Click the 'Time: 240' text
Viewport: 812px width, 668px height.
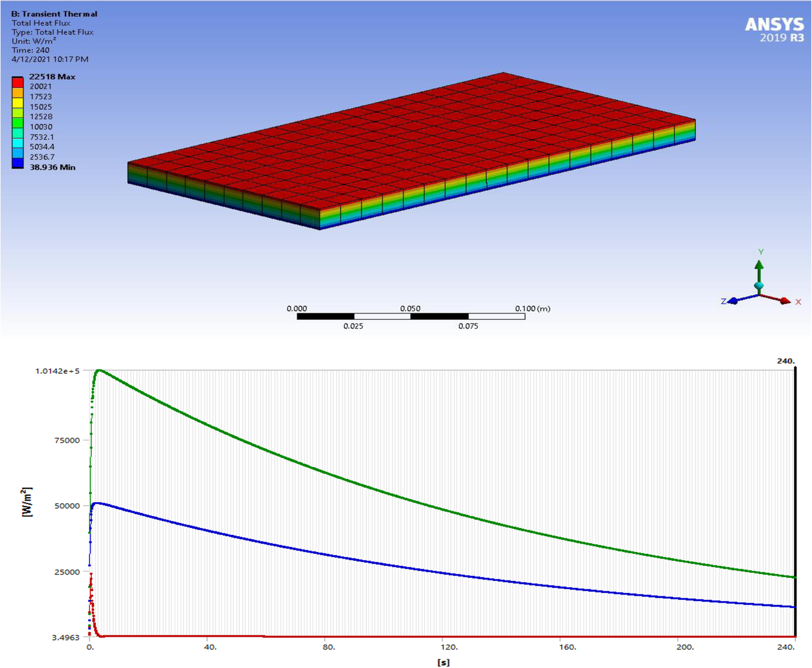coord(30,50)
